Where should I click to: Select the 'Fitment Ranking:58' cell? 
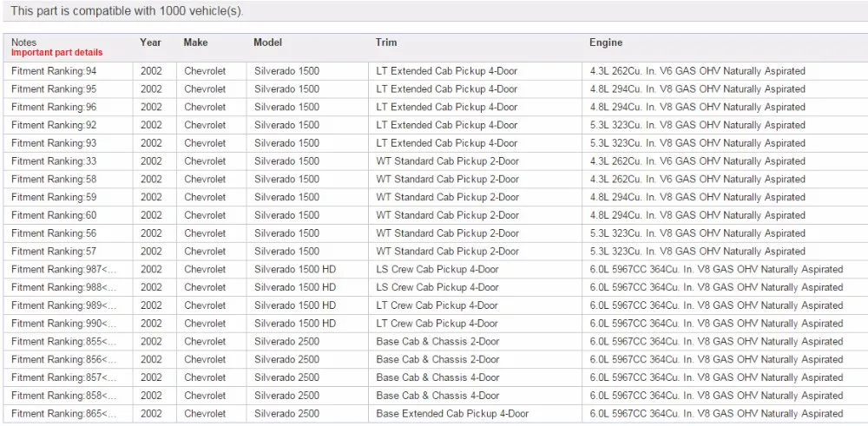coord(68,180)
